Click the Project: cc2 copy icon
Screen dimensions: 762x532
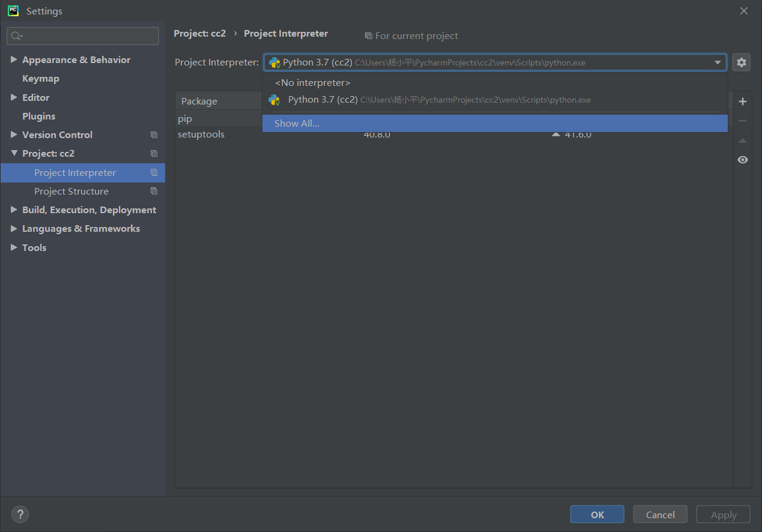154,154
